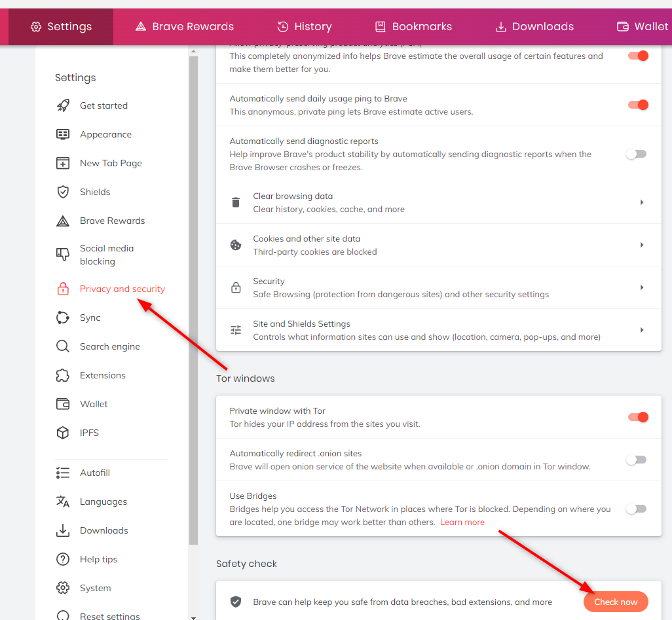Click the Shields checkmark shield icon
Screen dimensions: 672x620
tap(63, 192)
